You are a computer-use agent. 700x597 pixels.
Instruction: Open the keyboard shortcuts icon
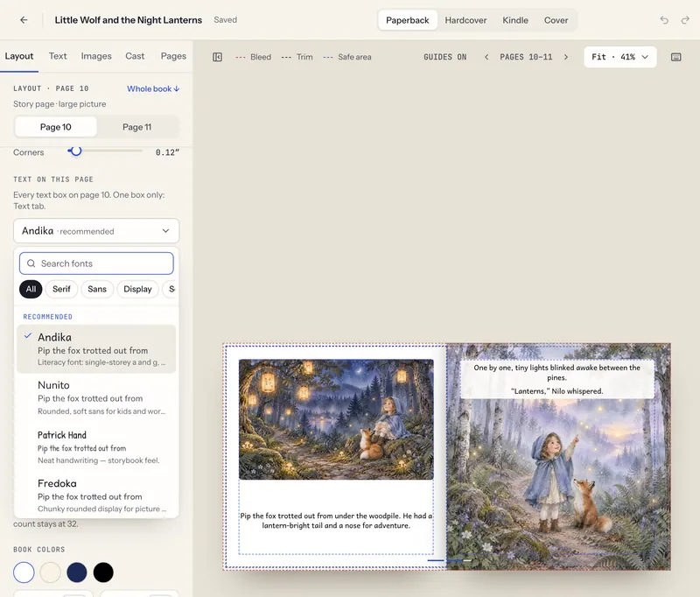pyautogui.click(x=675, y=57)
